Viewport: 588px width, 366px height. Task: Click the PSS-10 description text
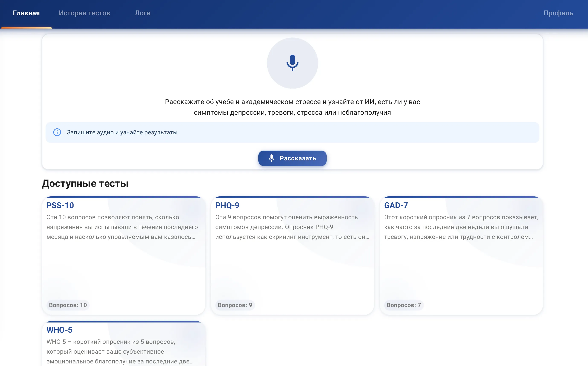(x=122, y=227)
